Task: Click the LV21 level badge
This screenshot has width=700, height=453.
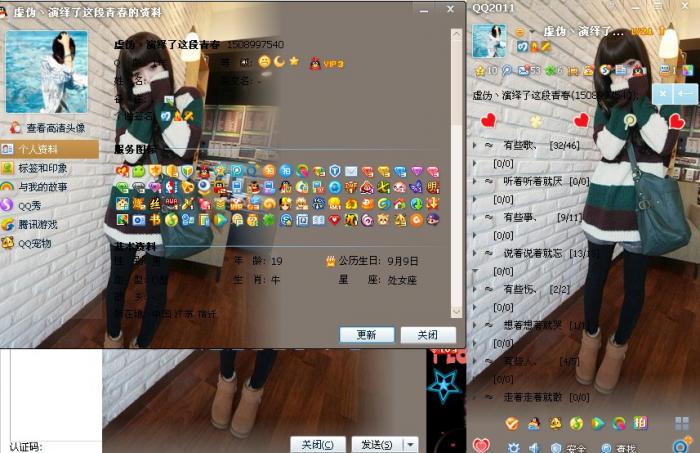Action: 642,31
